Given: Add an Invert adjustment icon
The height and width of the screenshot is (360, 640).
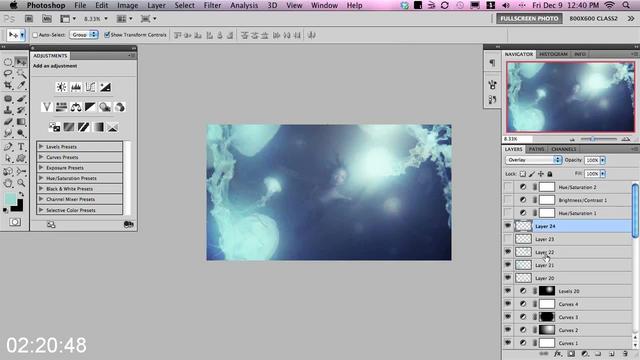Looking at the screenshot, I should point(54,127).
